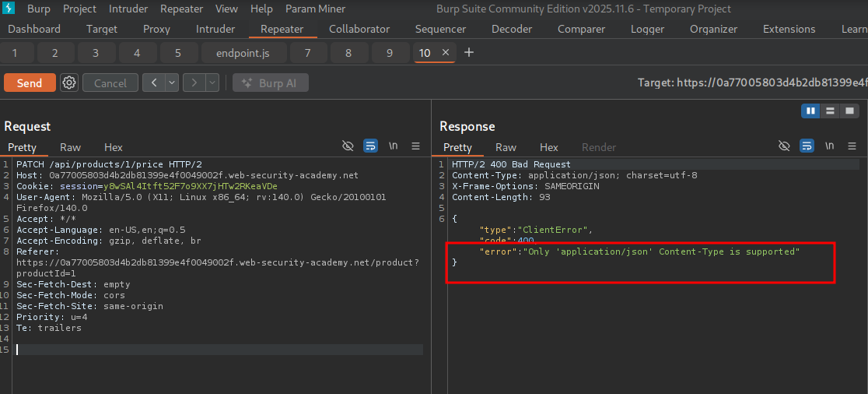Select side-by-side split layout icon
The height and width of the screenshot is (394, 868).
811,111
